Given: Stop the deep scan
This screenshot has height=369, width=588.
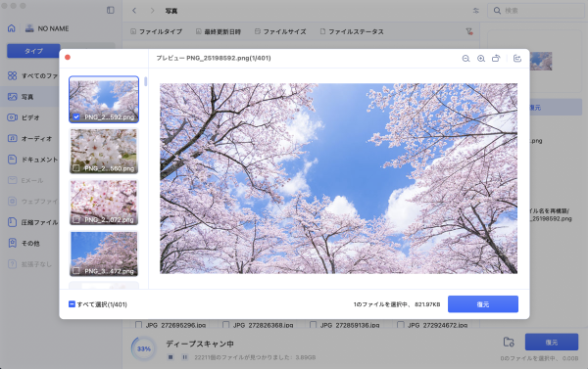Looking at the screenshot, I should click(x=171, y=357).
